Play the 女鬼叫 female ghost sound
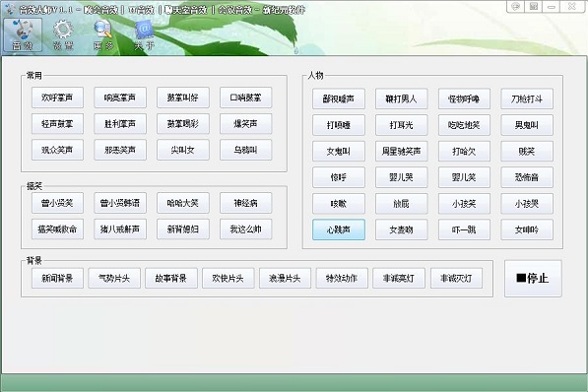This screenshot has width=588, height=392. coord(339,152)
